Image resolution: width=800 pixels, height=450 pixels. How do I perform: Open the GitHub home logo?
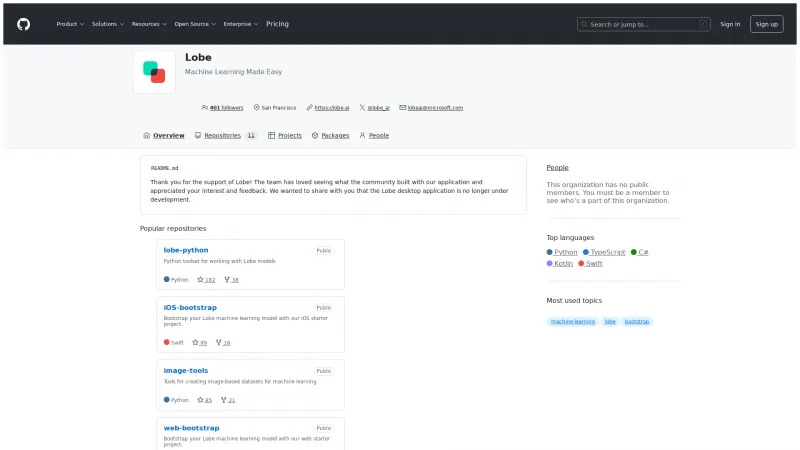click(x=23, y=24)
